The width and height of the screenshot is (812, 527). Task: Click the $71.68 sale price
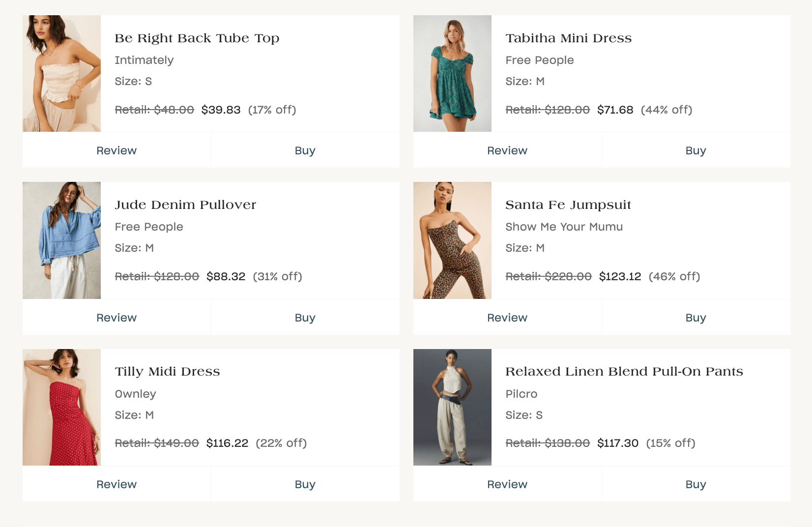tap(615, 110)
